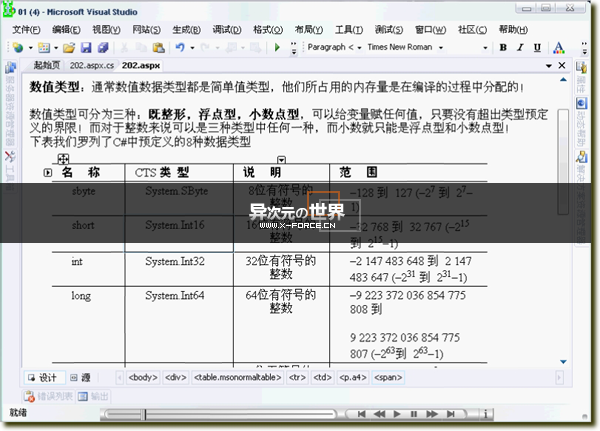
Task: Undo the last action via toolbar icon
Action: coord(180,47)
